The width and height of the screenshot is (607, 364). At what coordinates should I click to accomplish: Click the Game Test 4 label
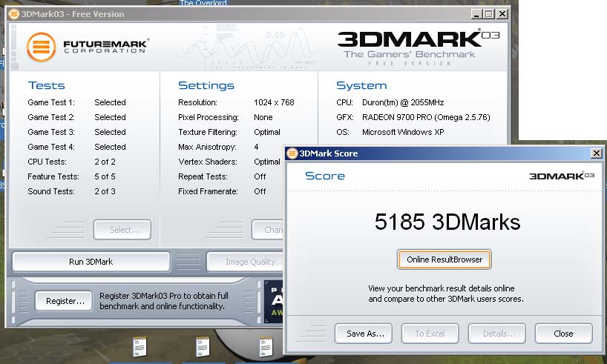click(51, 147)
